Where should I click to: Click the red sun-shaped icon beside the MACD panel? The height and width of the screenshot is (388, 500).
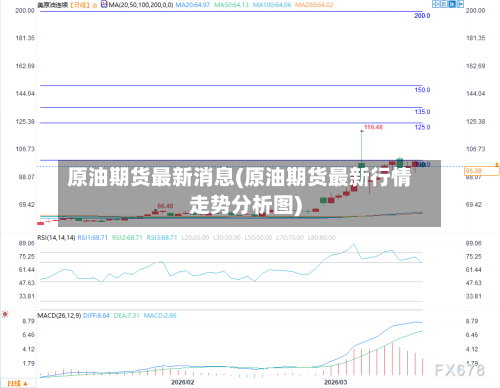(5, 314)
